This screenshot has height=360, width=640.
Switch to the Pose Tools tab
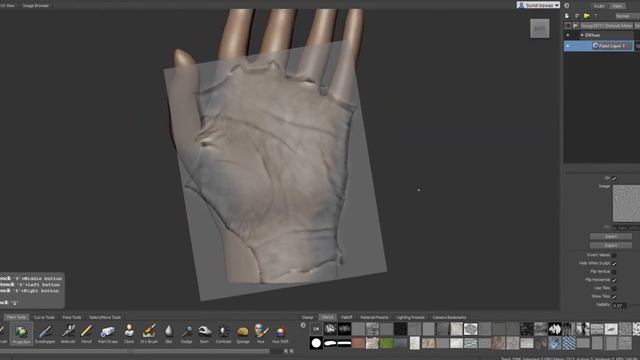(71, 317)
